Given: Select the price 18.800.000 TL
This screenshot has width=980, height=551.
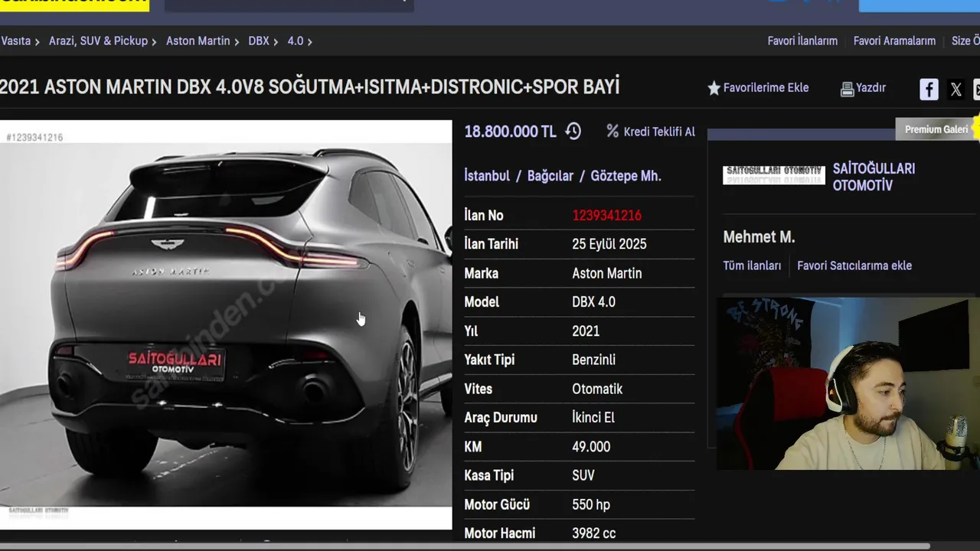Looking at the screenshot, I should point(510,132).
